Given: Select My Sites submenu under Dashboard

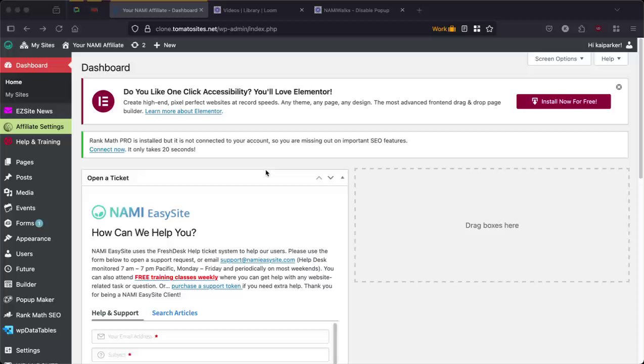Looking at the screenshot, I should click(x=17, y=95).
